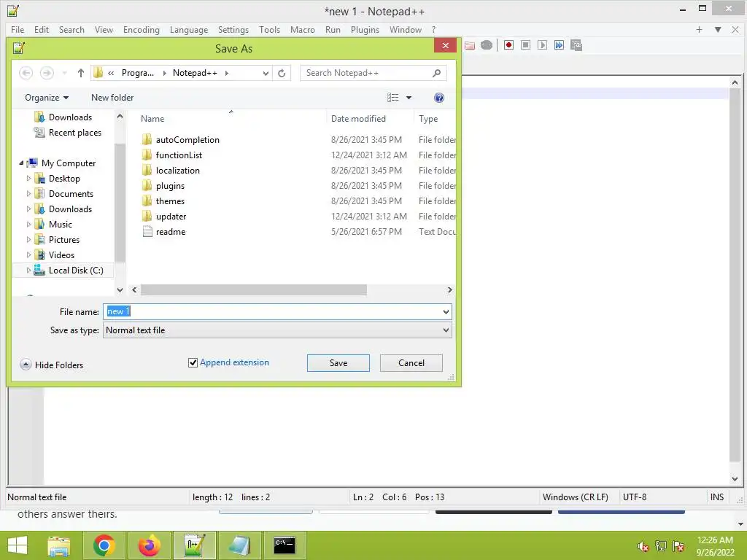Click Windows (CR LF) in status bar
This screenshot has width=747, height=560.
[x=575, y=497]
